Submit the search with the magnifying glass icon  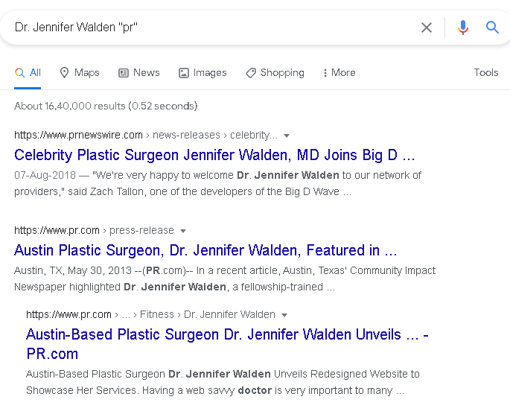point(492,28)
